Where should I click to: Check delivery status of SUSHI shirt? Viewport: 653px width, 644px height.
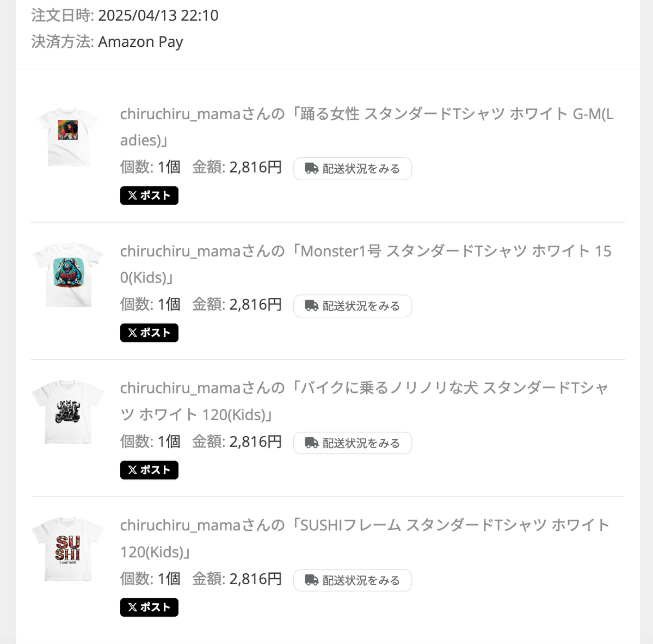click(x=353, y=580)
